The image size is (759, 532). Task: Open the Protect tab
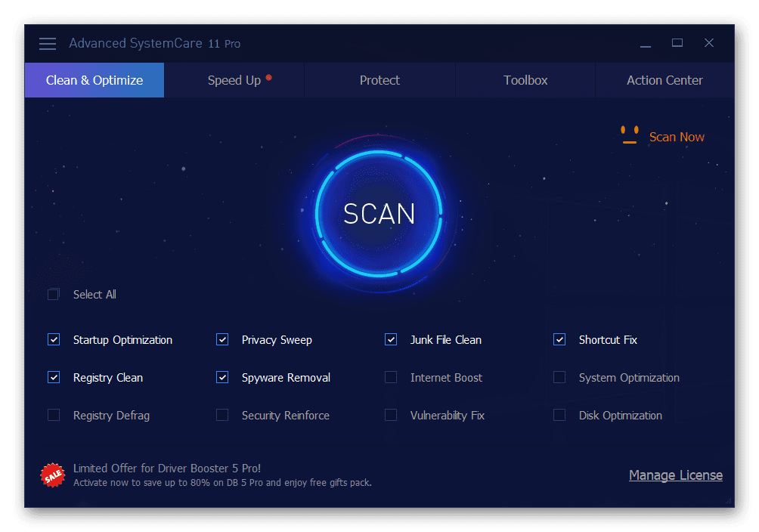[379, 80]
